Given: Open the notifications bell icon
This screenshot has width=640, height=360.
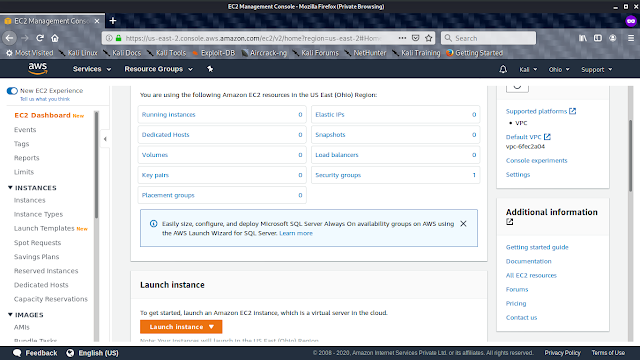Looking at the screenshot, I should 503,69.
